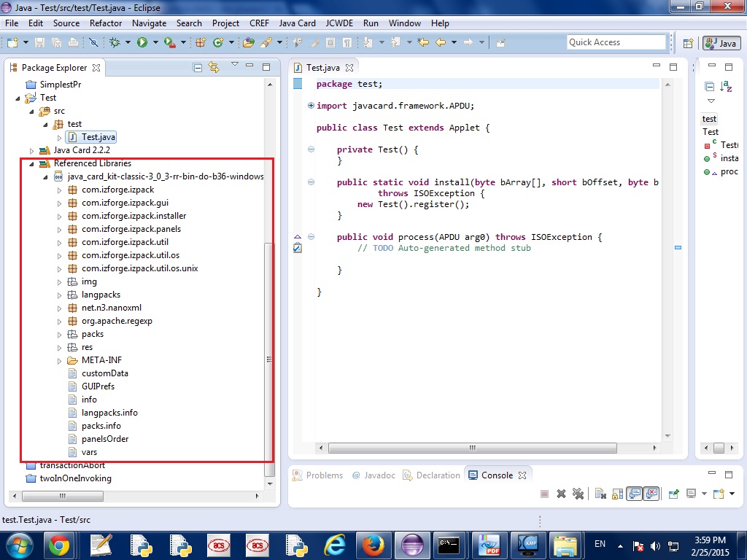Click the Search flashlight toolbar icon
This screenshot has height=560, width=747.
[x=266, y=42]
